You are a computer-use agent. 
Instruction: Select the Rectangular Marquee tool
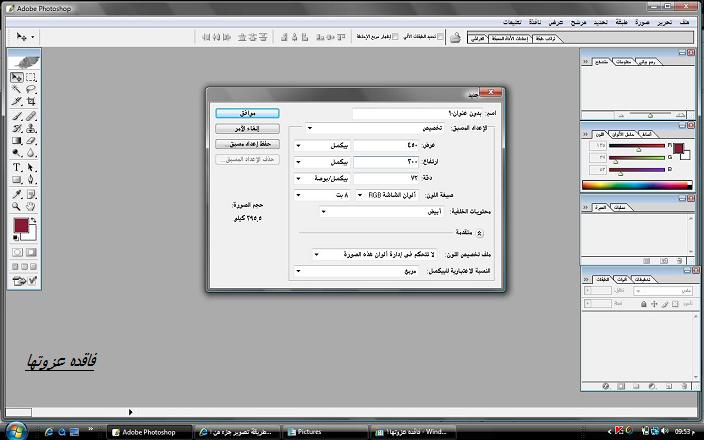click(x=31, y=77)
